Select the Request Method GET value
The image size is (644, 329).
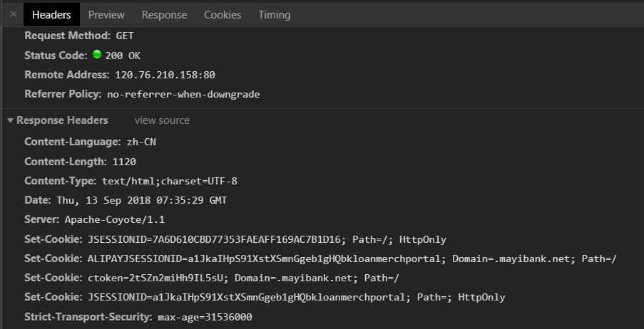(x=125, y=36)
